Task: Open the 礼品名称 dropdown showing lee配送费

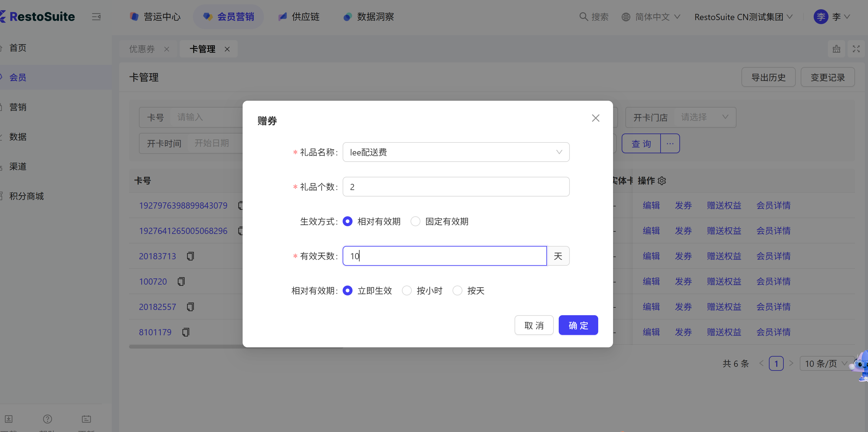Action: 456,152
